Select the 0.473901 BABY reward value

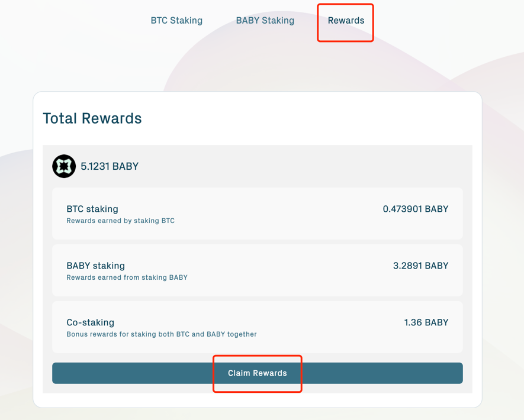(x=415, y=209)
